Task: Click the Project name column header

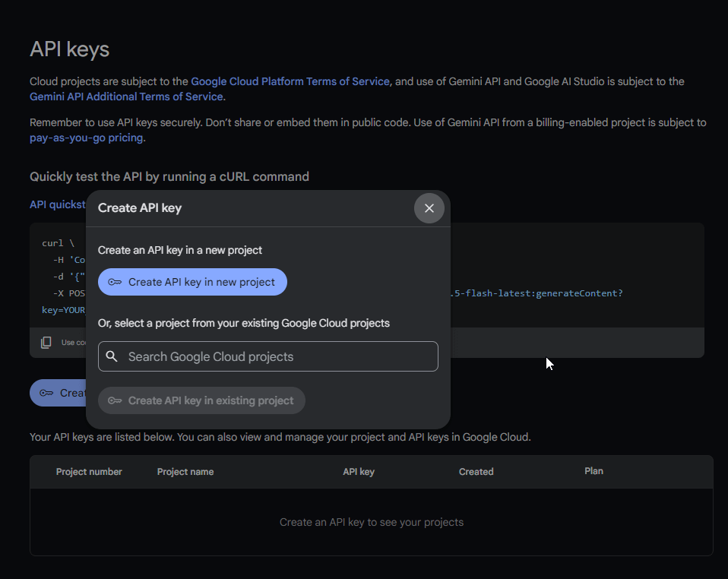Action: (x=185, y=471)
